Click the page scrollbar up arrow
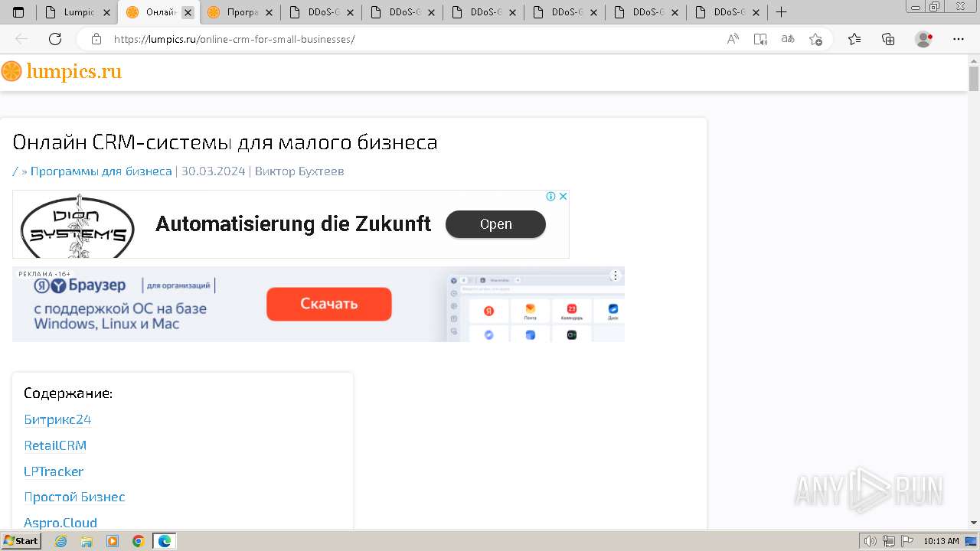Image resolution: width=980 pixels, height=551 pixels. [974, 60]
